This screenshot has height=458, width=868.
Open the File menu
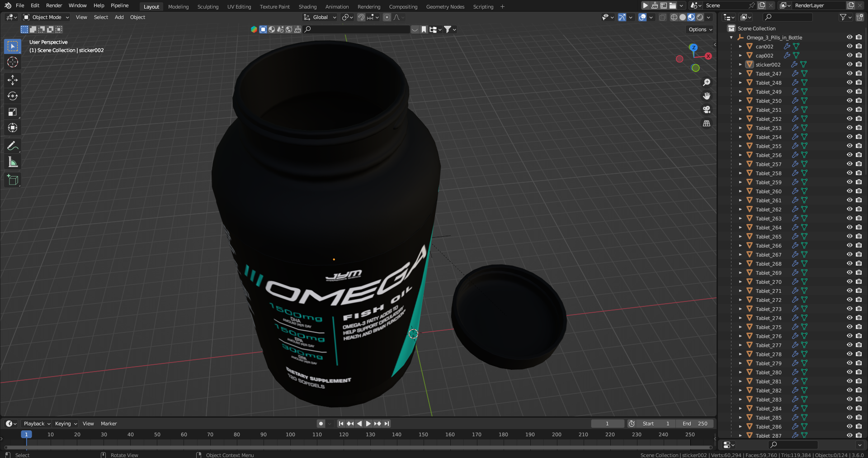(20, 5)
